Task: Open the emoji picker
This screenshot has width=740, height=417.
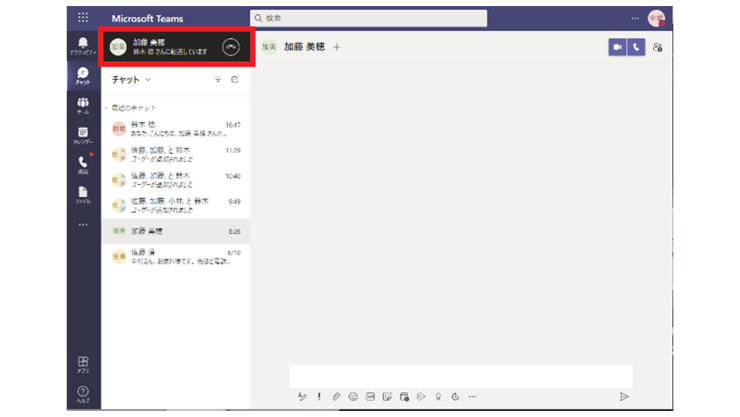Action: tap(353, 397)
